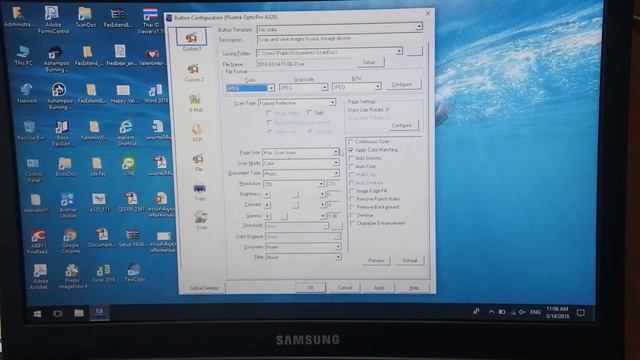Screen dimensions: 640x360
Task: Click the Default button
Action: [x=410, y=260]
